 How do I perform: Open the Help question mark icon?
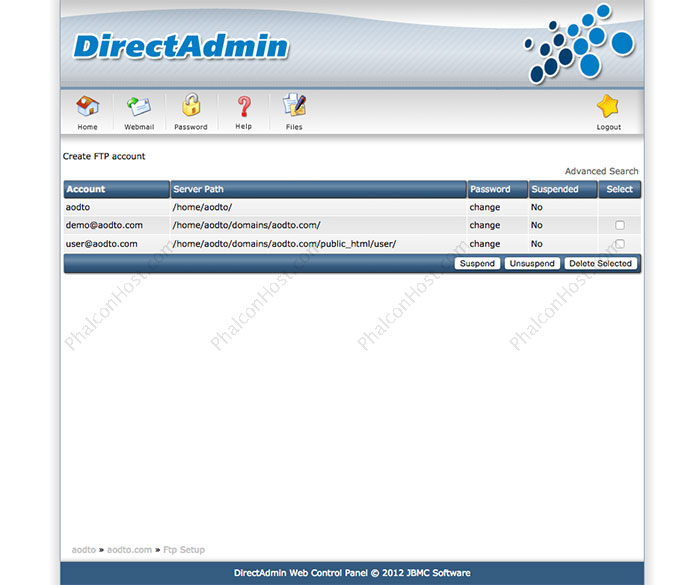(x=244, y=107)
